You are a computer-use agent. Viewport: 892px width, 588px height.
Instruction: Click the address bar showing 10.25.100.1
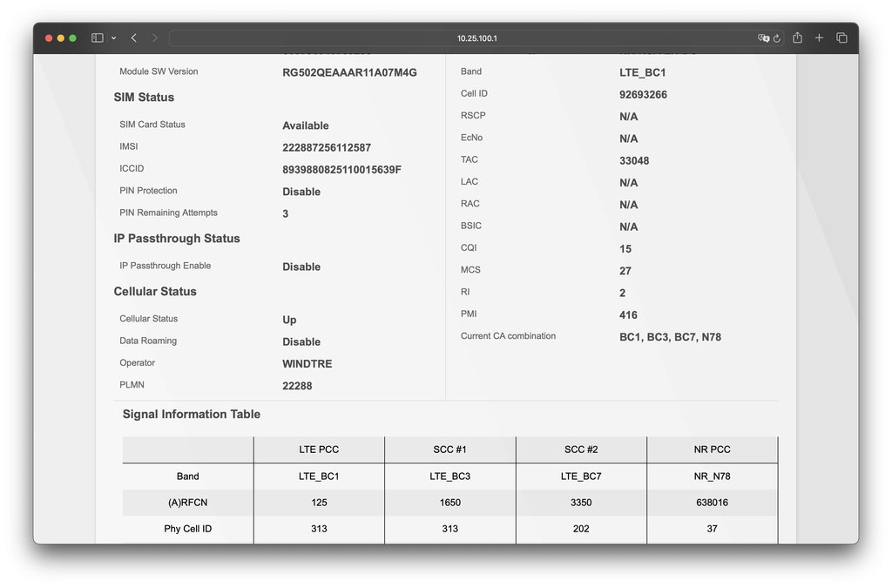[476, 38]
